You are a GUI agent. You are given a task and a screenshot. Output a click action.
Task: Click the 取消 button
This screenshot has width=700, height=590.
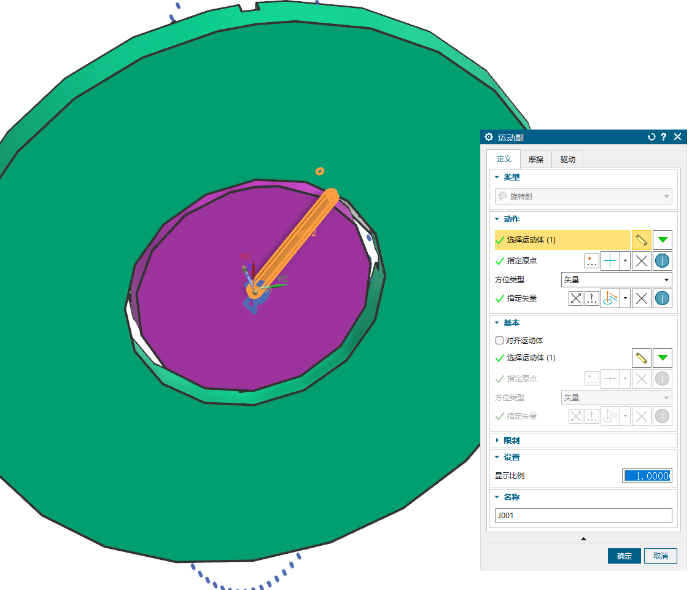661,556
